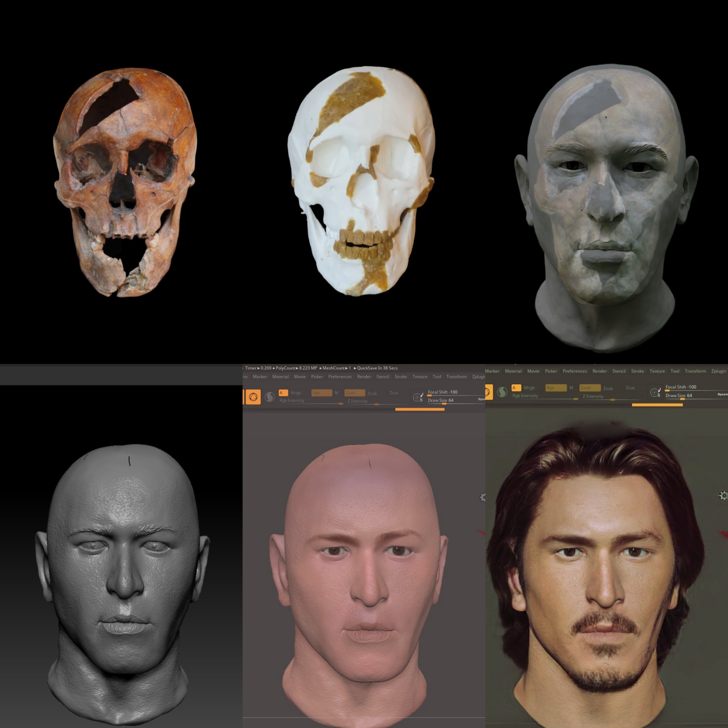Image resolution: width=728 pixels, height=728 pixels.
Task: Open the Tool menu above pink head
Action: tap(437, 377)
